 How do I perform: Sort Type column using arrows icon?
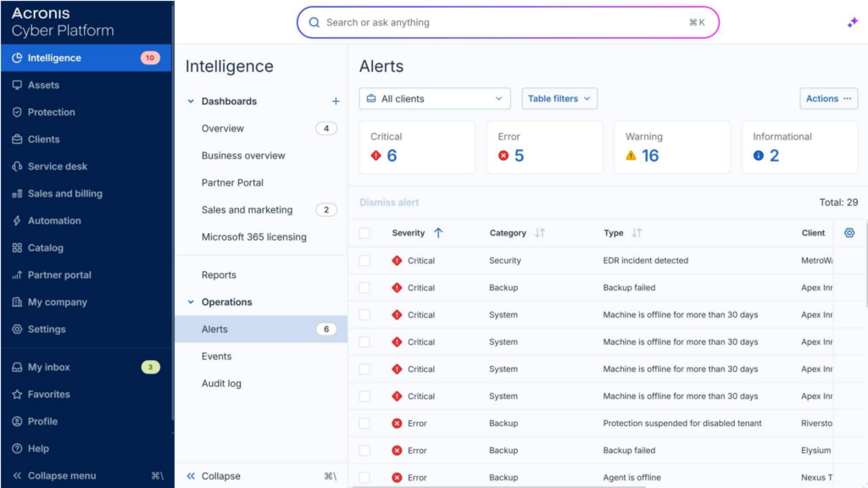pos(637,233)
